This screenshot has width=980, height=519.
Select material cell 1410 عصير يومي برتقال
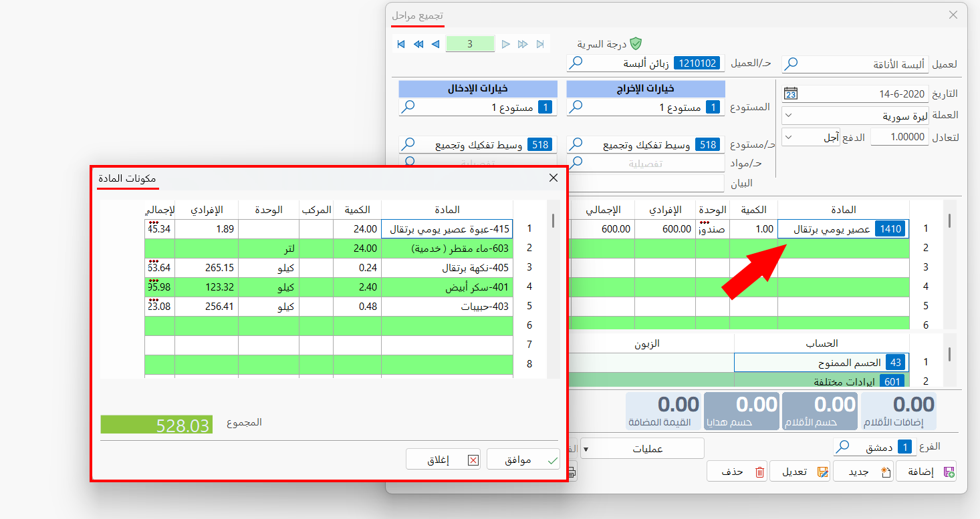click(x=844, y=229)
